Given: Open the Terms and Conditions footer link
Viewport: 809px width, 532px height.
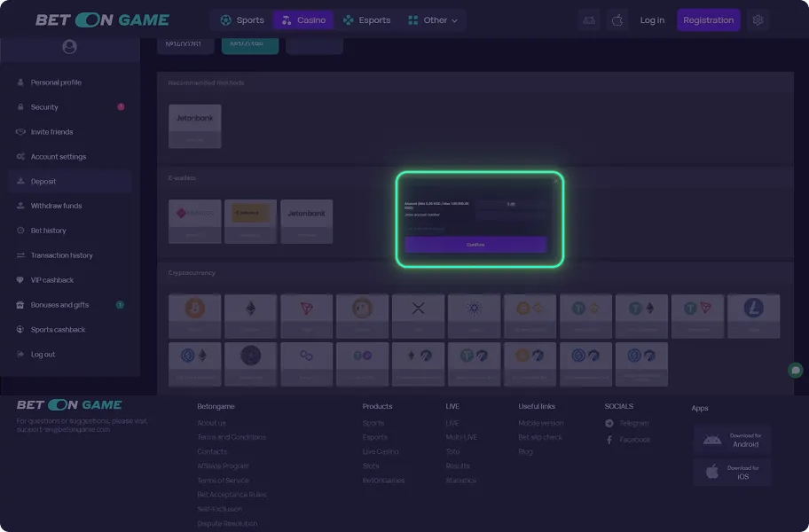Looking at the screenshot, I should pos(231,438).
